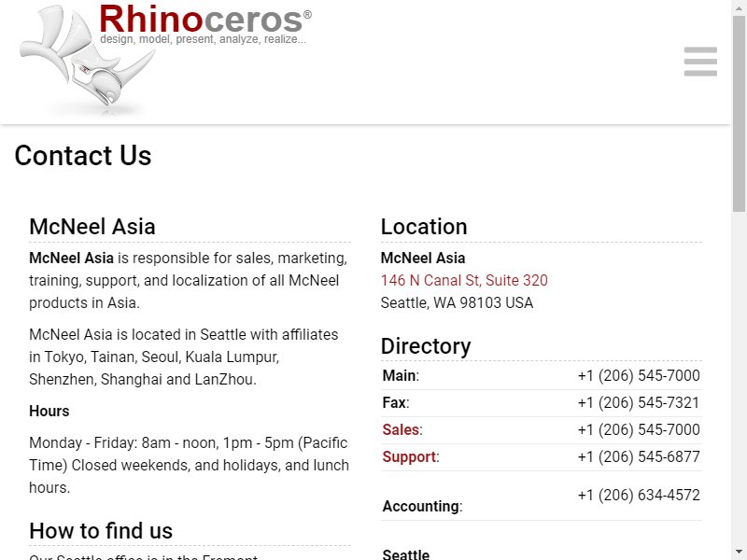747x560 pixels.
Task: Click the Main phone number +1 (206) 545-7000
Action: click(x=639, y=375)
